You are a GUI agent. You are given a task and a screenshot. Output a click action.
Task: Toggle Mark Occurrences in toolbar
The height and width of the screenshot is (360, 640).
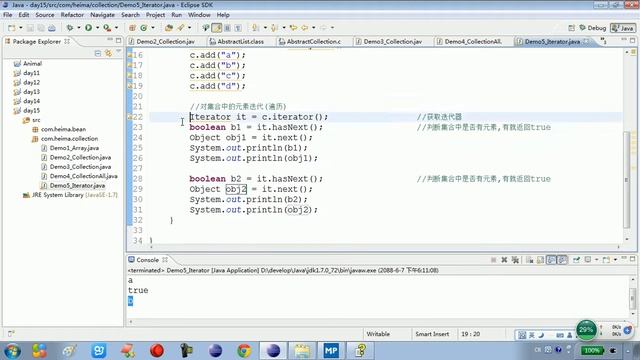(217, 28)
